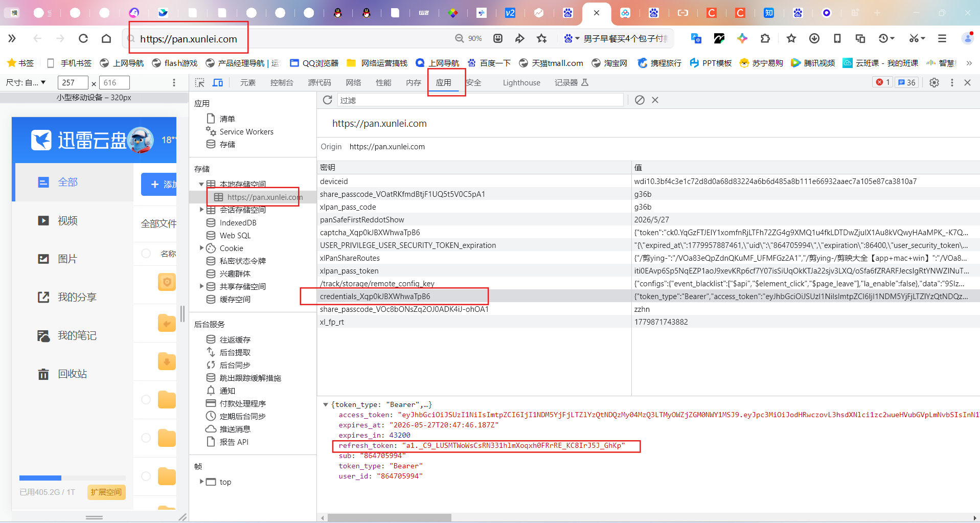This screenshot has width=980, height=523.
Task: Toggle device toolbar emulation icon
Action: [218, 82]
